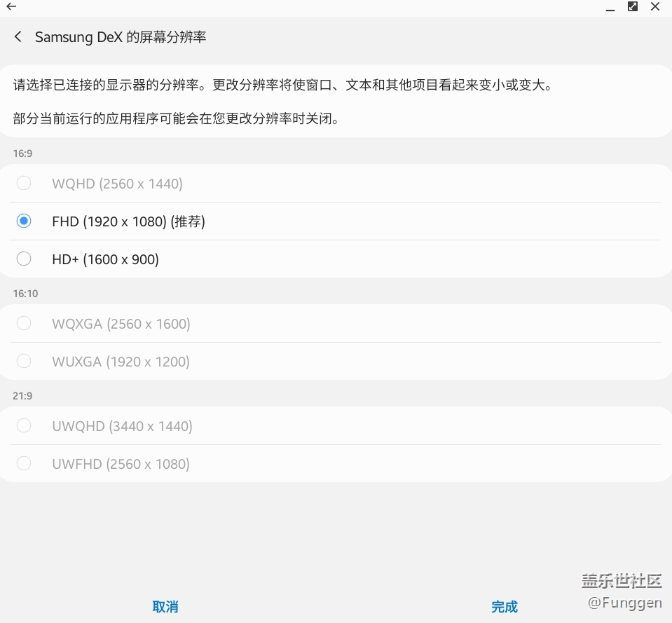The width and height of the screenshot is (672, 623).
Task: Pick the WUXGA (1920 x 1200) radio button
Action: coord(24,361)
